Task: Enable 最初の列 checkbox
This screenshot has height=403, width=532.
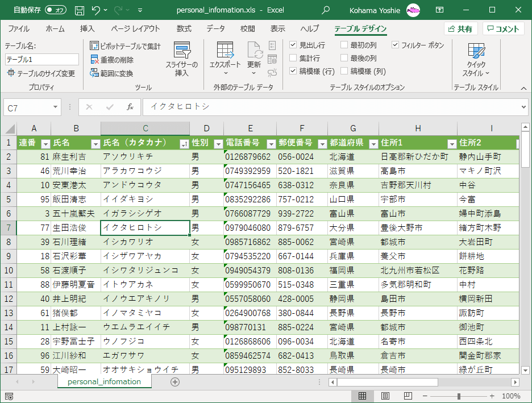Action: (344, 45)
